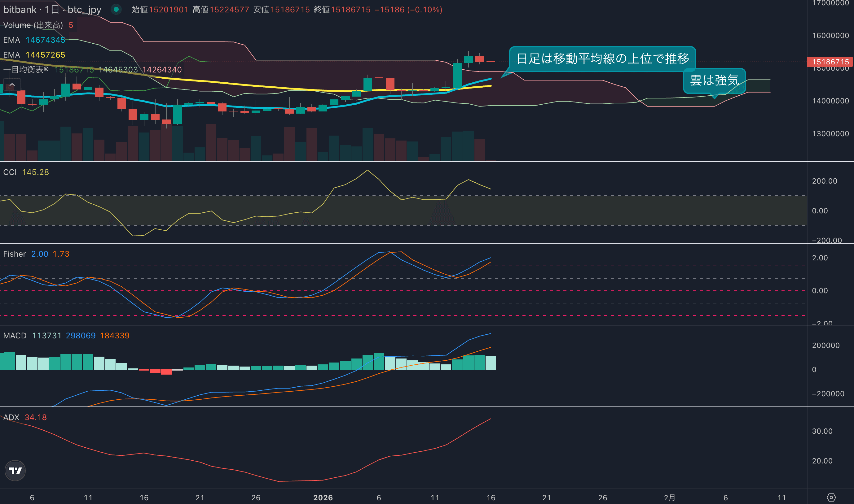Click the bitbank btc_jpy symbol title
The height and width of the screenshot is (504, 854).
point(52,10)
